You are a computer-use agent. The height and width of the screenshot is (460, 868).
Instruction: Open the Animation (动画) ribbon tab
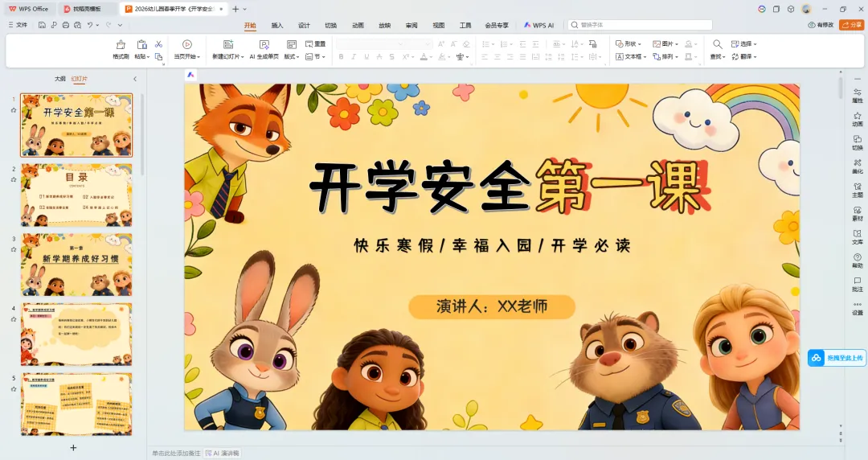click(x=358, y=25)
